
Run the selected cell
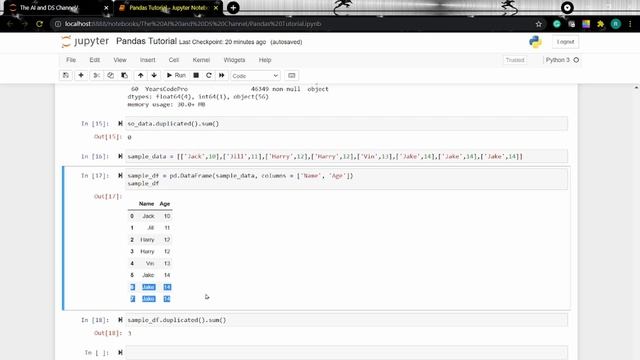pos(176,76)
